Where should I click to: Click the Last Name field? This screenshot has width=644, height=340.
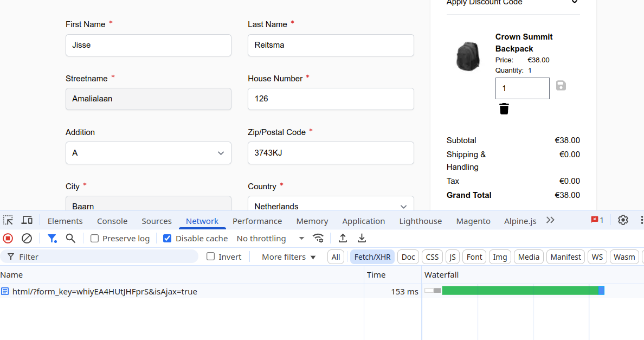click(331, 45)
